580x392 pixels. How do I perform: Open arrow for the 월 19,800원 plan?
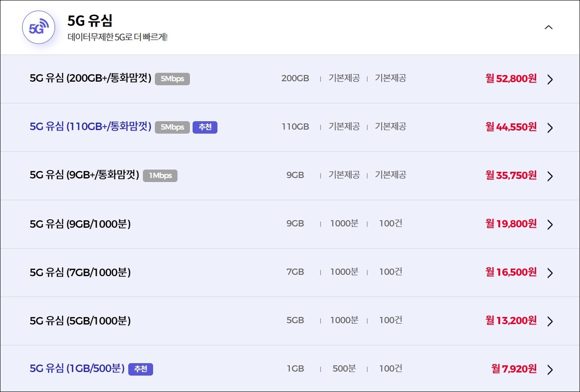(550, 225)
